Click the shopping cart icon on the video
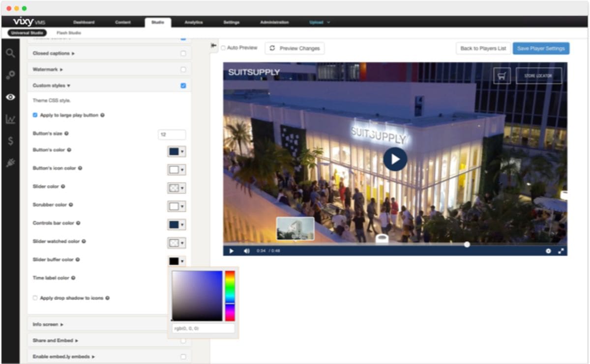Viewport: 590px width, 364px height. click(502, 76)
